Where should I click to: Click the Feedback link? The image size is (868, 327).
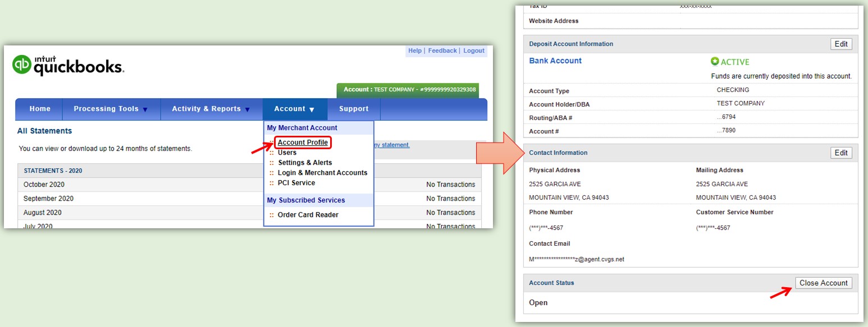[x=442, y=50]
